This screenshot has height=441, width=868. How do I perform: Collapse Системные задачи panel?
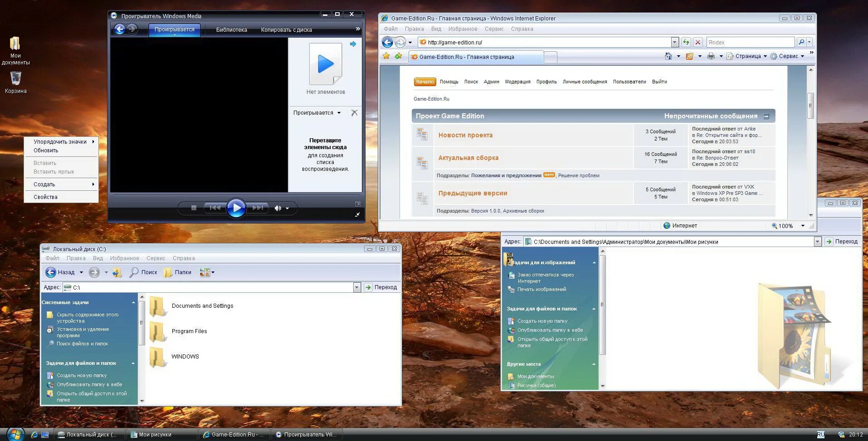point(133,302)
